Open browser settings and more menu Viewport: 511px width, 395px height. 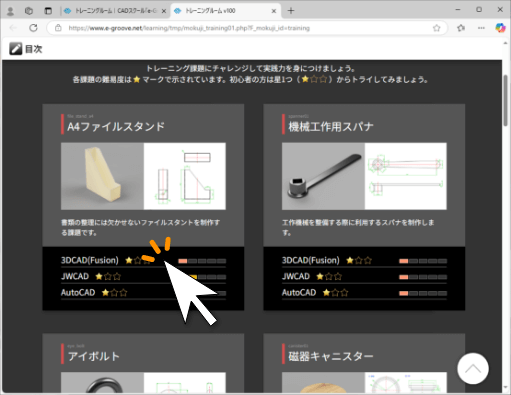[x=481, y=28]
